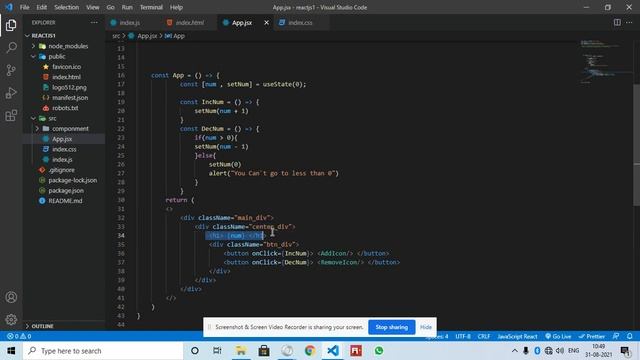Switch to the index.html tab
This screenshot has width=640, height=360.
click(x=189, y=22)
